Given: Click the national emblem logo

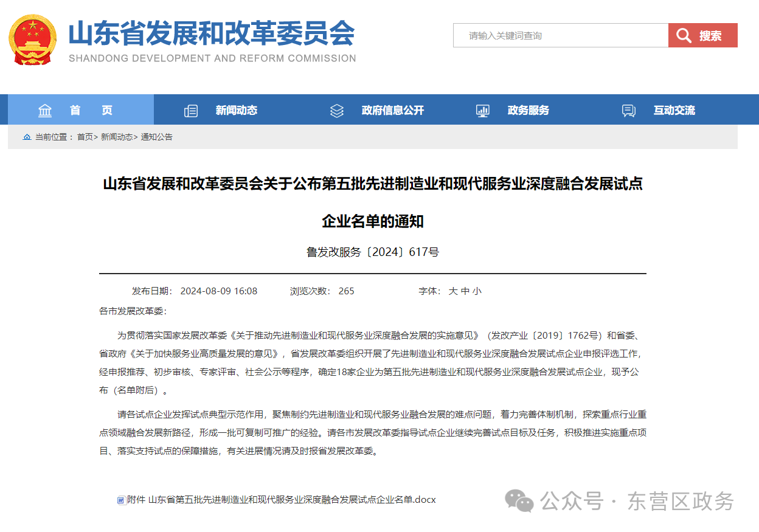Looking at the screenshot, I should point(32,40).
